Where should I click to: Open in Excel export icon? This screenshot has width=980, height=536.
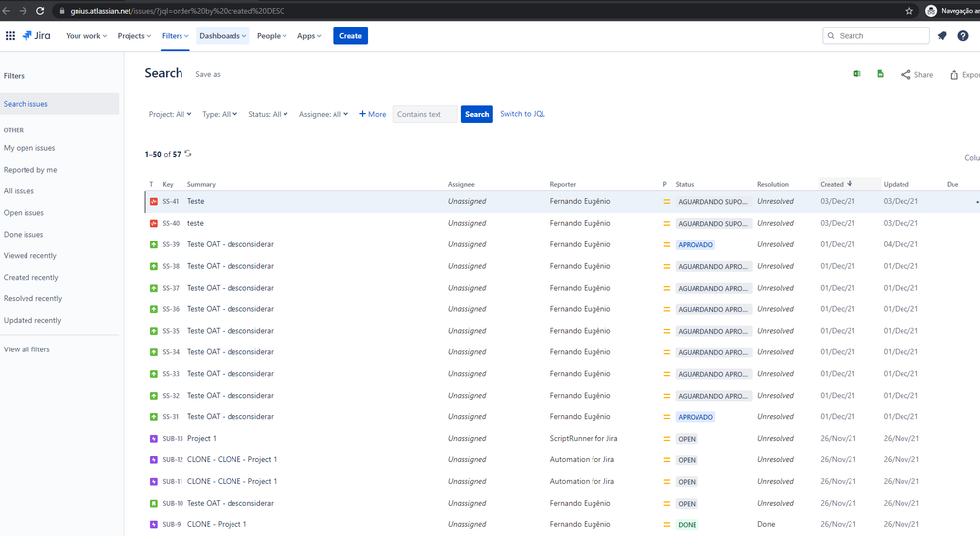click(x=857, y=74)
